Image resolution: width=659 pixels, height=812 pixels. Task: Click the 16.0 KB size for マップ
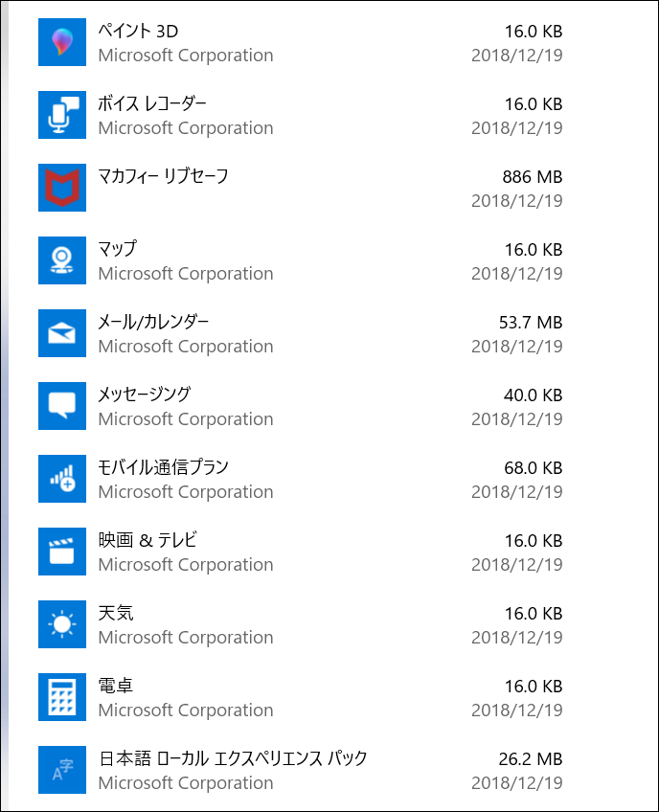coord(534,250)
